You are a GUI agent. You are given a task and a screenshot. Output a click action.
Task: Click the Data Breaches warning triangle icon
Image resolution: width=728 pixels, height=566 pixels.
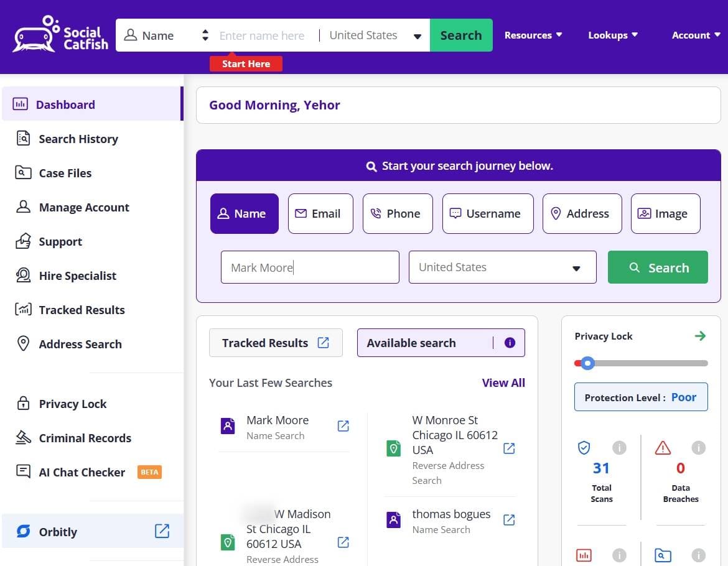click(x=663, y=448)
